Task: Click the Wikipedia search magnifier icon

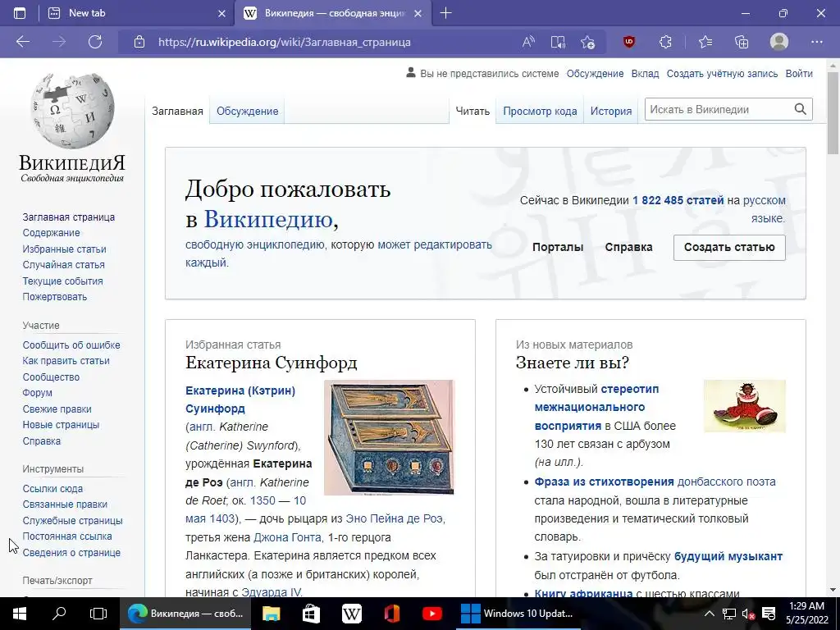Action: click(801, 109)
